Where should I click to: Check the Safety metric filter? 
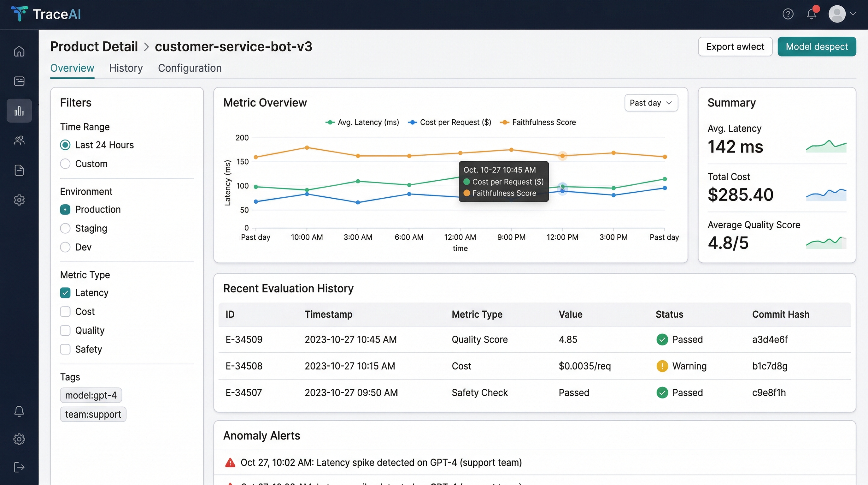[x=65, y=349]
